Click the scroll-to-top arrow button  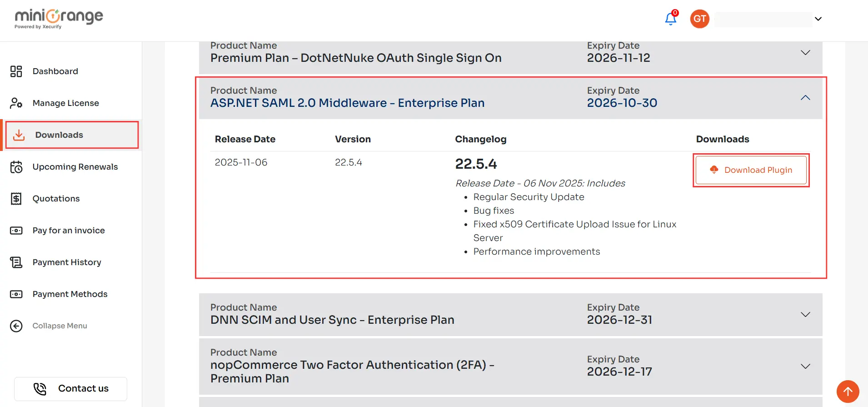pos(848,392)
